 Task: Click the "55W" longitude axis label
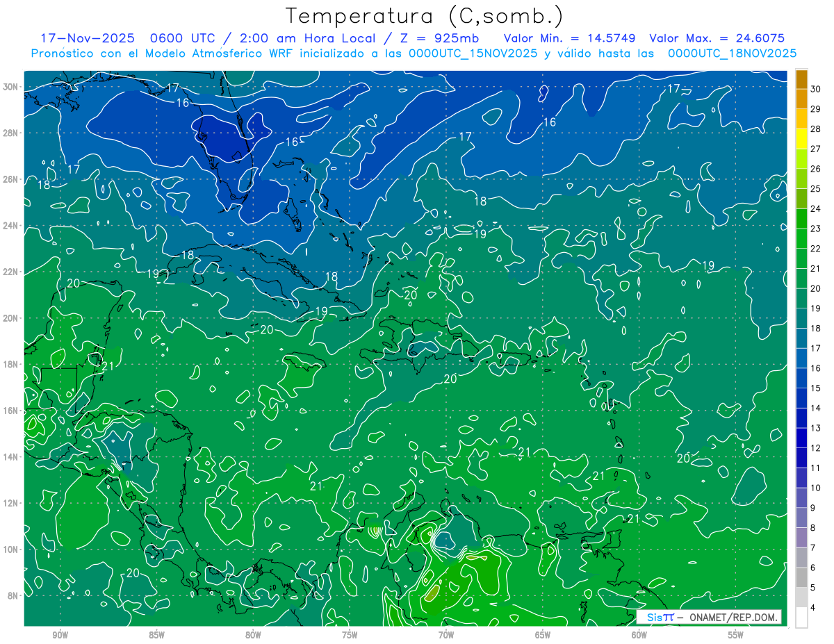tap(736, 635)
